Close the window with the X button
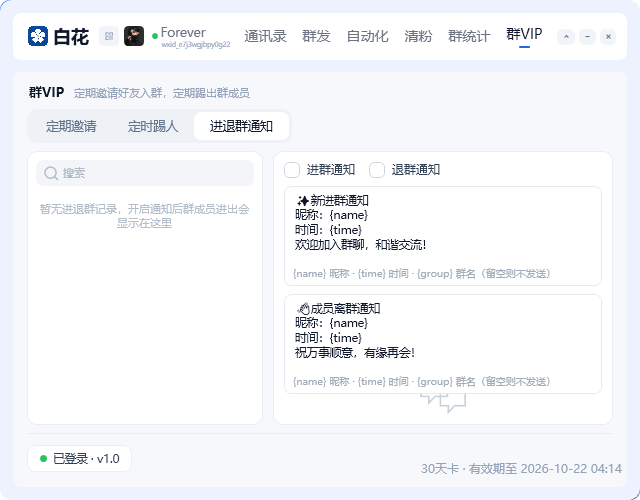 pyautogui.click(x=608, y=37)
